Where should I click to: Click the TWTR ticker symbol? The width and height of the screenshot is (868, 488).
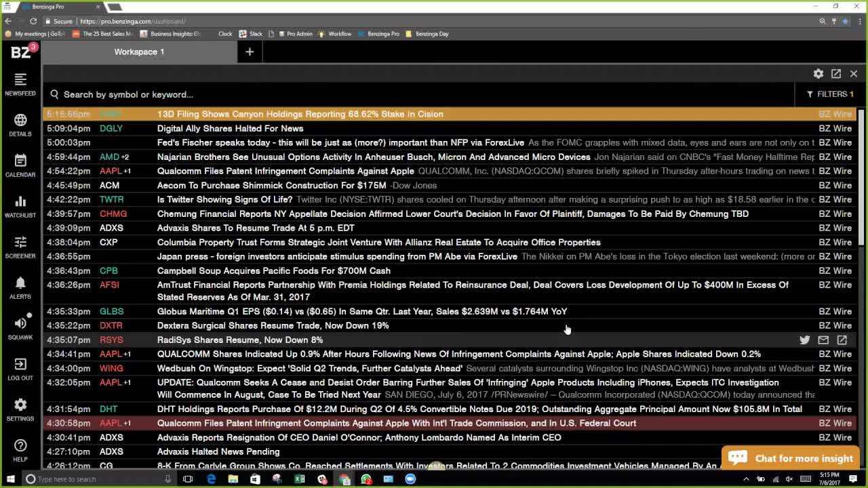112,199
